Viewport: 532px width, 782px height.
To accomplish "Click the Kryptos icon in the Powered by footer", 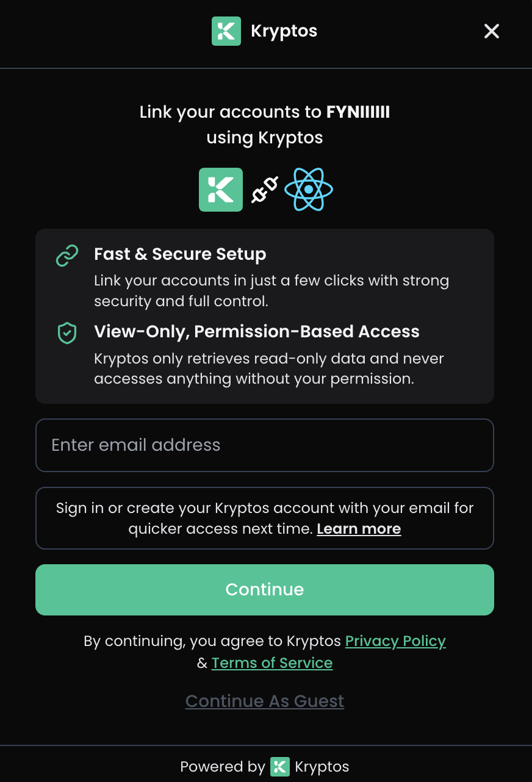I will 279,767.
